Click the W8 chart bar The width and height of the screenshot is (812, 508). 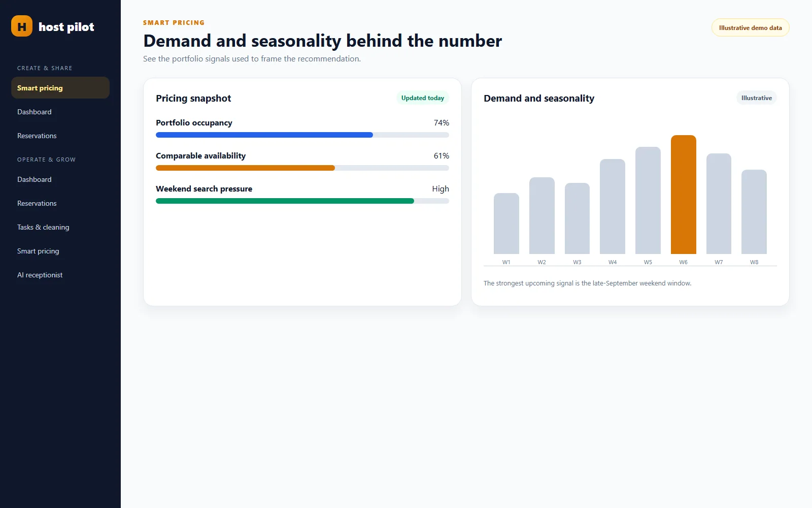[754, 212]
